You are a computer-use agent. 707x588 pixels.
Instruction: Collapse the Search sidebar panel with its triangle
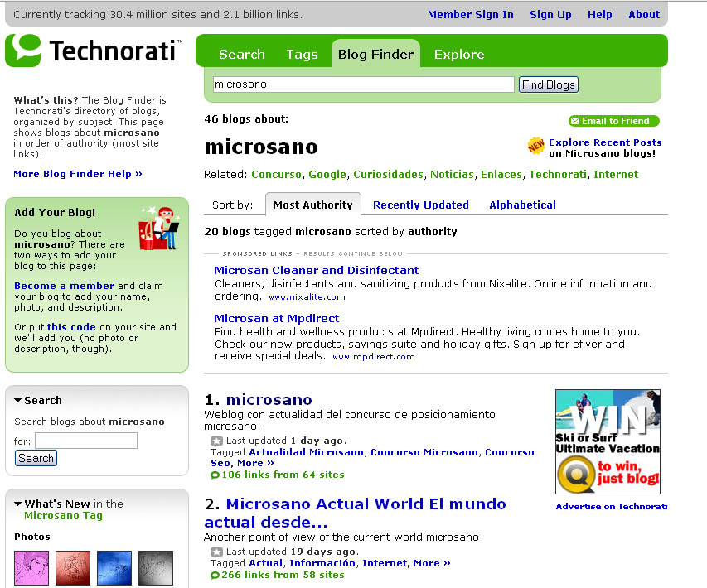coord(17,400)
